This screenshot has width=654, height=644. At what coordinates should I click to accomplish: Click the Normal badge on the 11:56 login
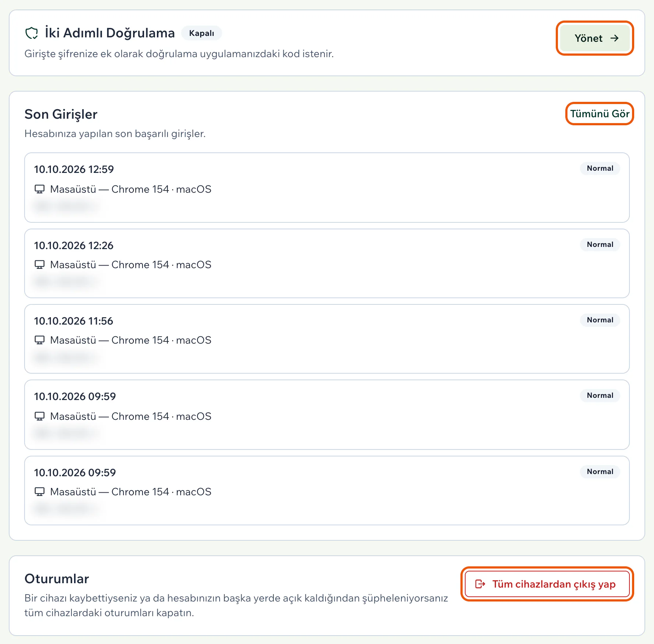point(600,320)
